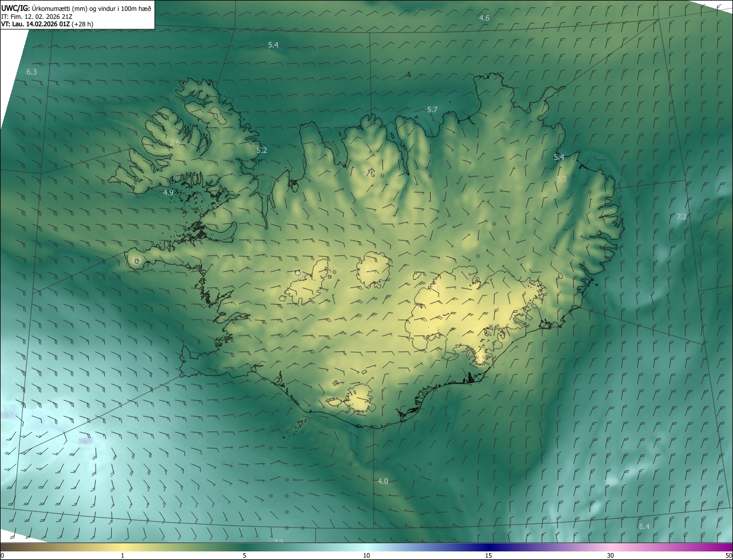The image size is (733, 560).
Task: Click the 4.0 value south of Iceland
Action: tap(383, 482)
